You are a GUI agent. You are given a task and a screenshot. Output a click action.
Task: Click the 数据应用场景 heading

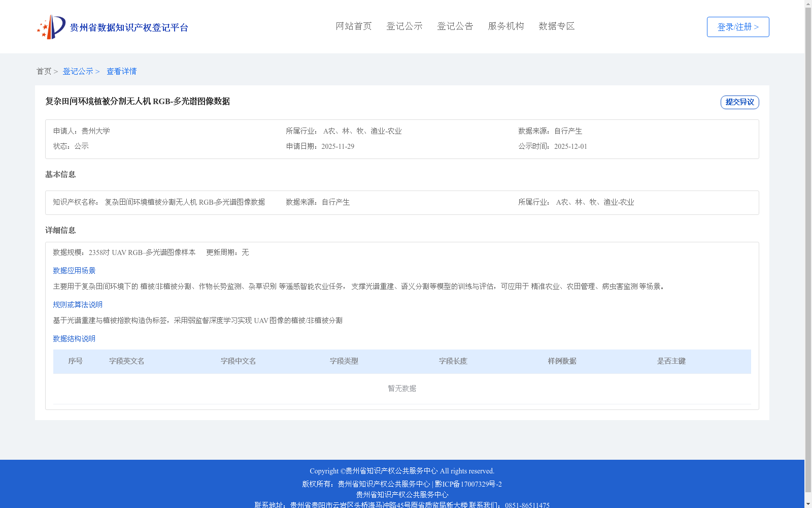[74, 271]
